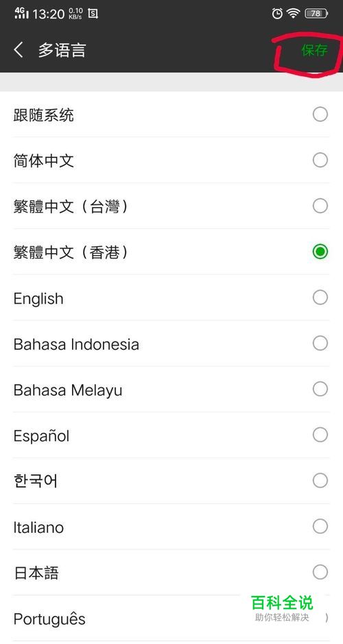Screen dimensions: 343x644
Task: Select the English radio button
Action: pos(320,298)
